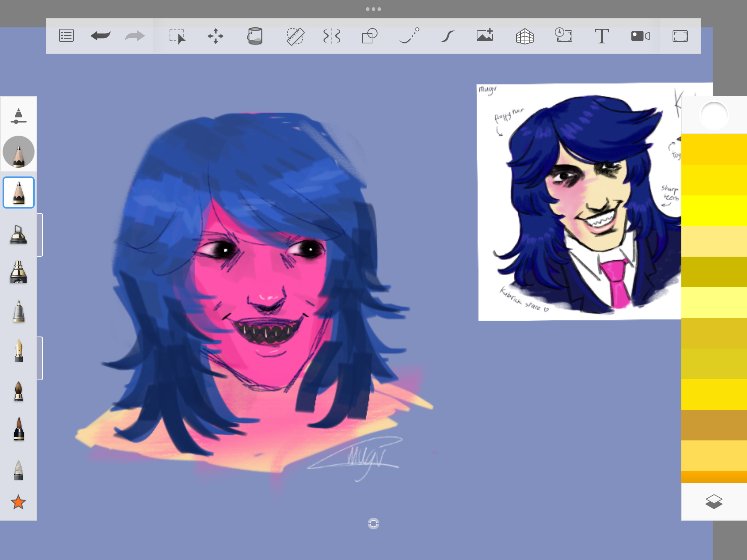
Task: Toggle the Perspective Guides grid
Action: tap(525, 36)
